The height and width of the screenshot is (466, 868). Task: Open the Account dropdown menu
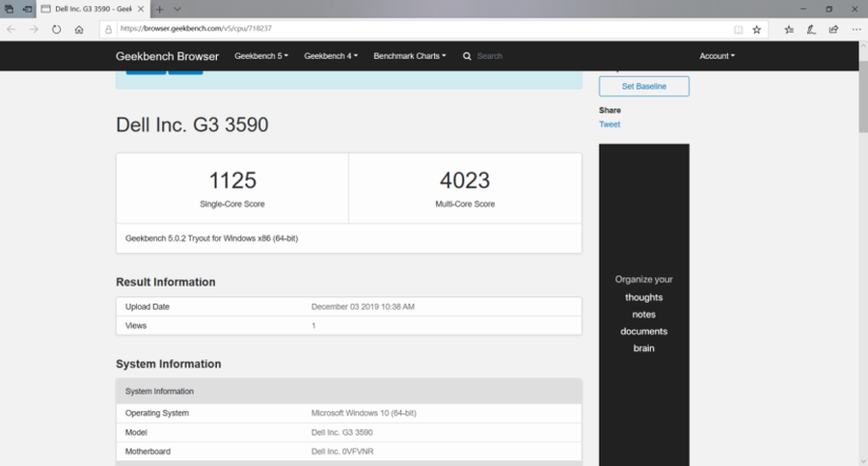coord(717,56)
